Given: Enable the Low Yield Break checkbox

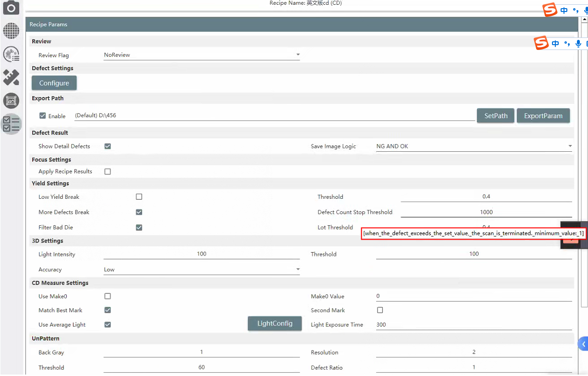Looking at the screenshot, I should pyautogui.click(x=139, y=197).
